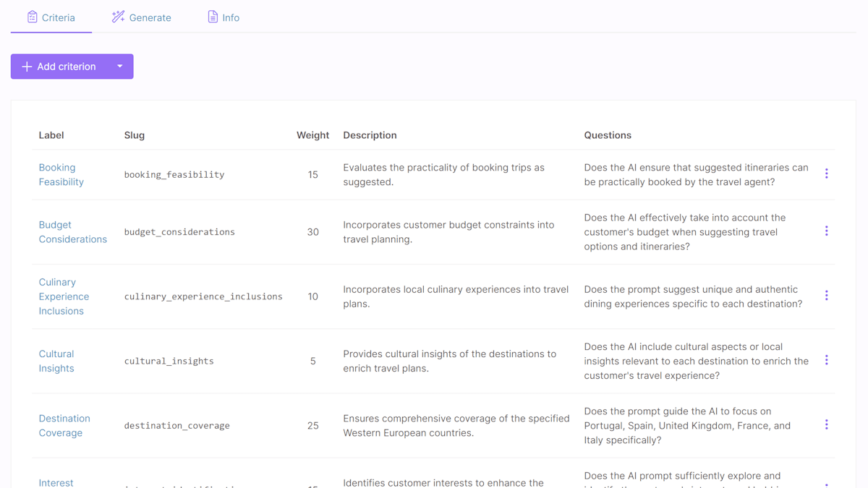Screen dimensions: 868x488
Task: Click description 'Incorporates local culinary experiences'
Action: [x=456, y=296]
